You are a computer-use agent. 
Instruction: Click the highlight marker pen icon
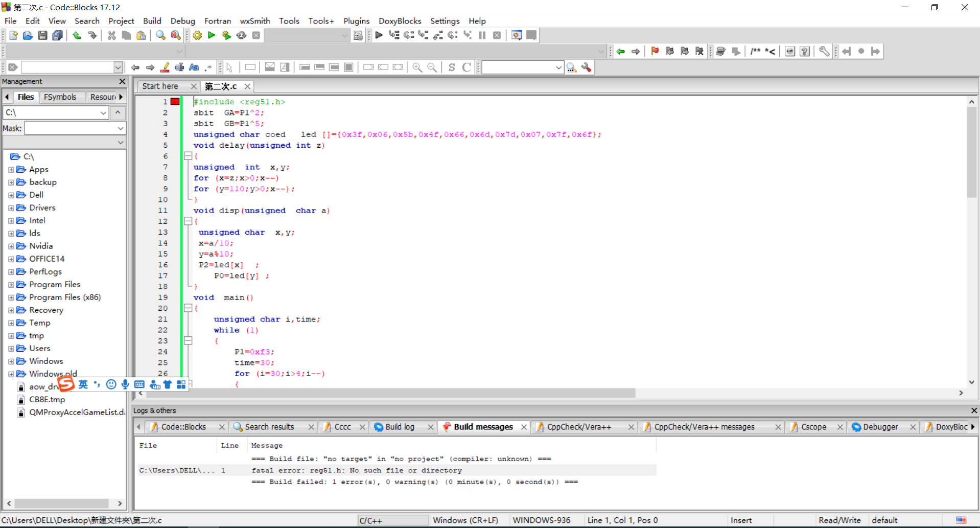coord(165,67)
